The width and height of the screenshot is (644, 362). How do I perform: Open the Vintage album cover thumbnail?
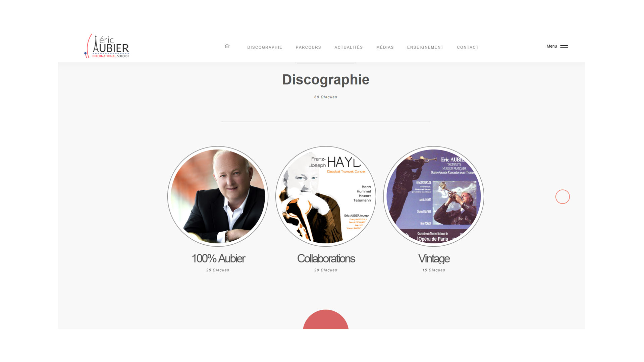434,196
